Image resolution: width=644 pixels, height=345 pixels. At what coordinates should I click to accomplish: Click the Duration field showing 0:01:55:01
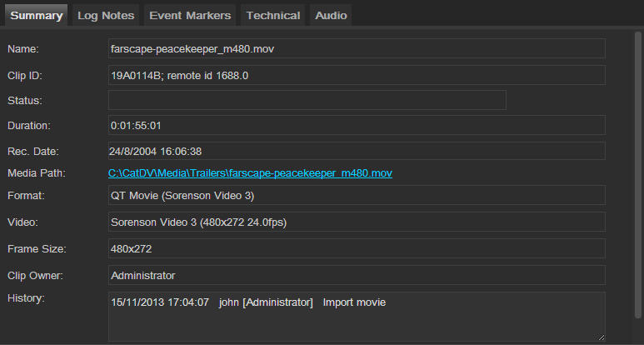pyautogui.click(x=357, y=125)
